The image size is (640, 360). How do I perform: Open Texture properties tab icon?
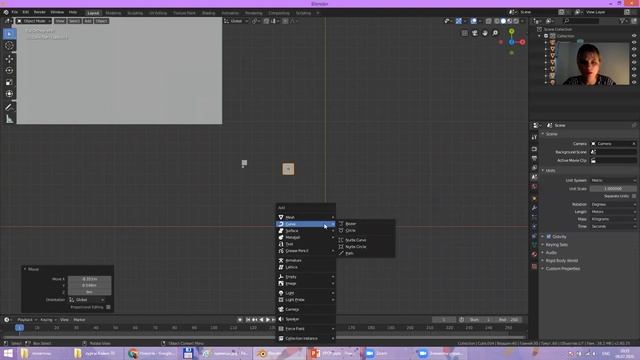[534, 266]
